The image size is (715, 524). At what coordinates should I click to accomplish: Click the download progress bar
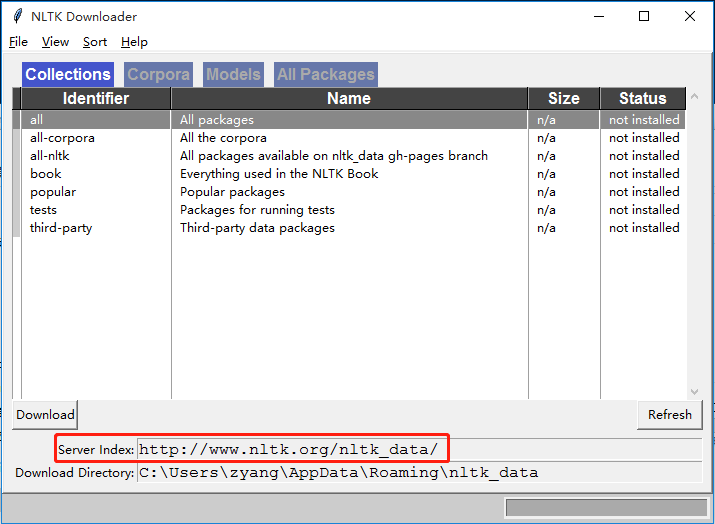pyautogui.click(x=606, y=508)
